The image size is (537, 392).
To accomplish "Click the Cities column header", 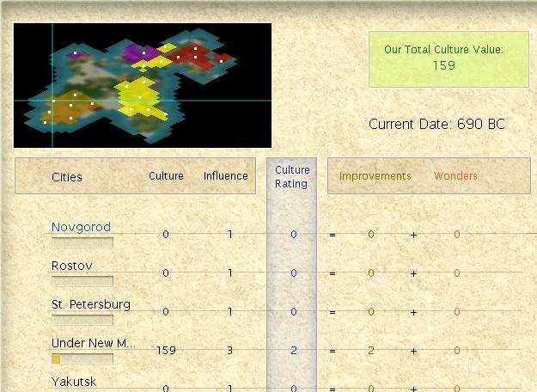I will [x=67, y=177].
